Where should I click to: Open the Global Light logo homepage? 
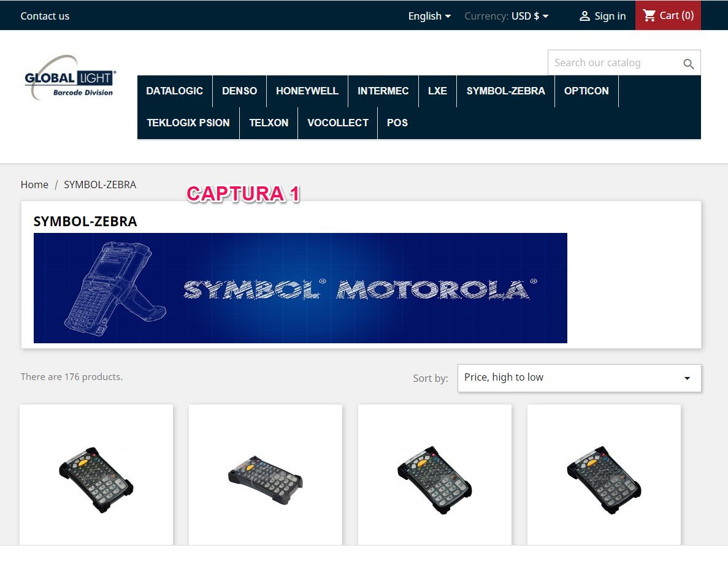tap(71, 77)
